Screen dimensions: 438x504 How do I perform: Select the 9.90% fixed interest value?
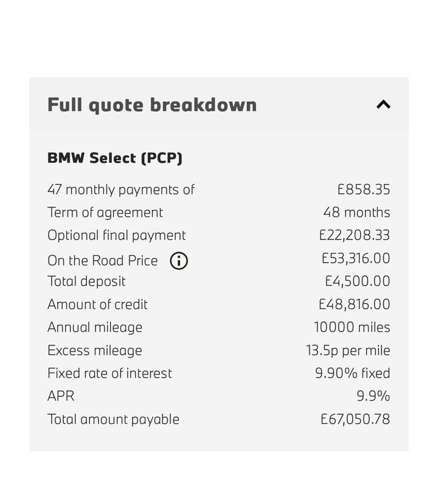tap(352, 373)
